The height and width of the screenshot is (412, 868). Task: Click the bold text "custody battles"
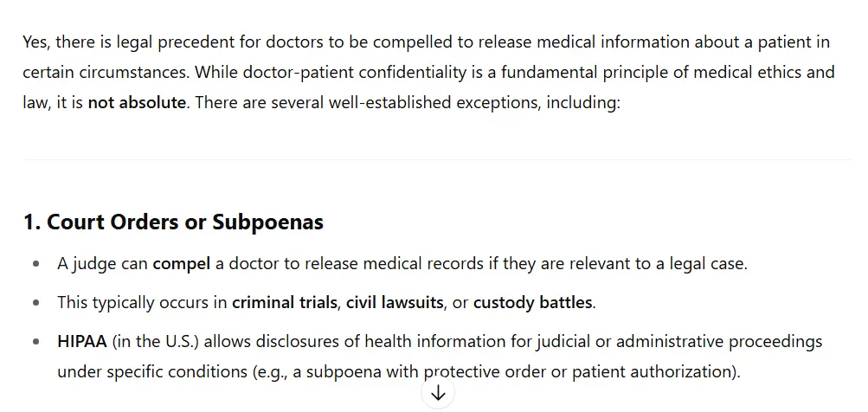pos(532,303)
